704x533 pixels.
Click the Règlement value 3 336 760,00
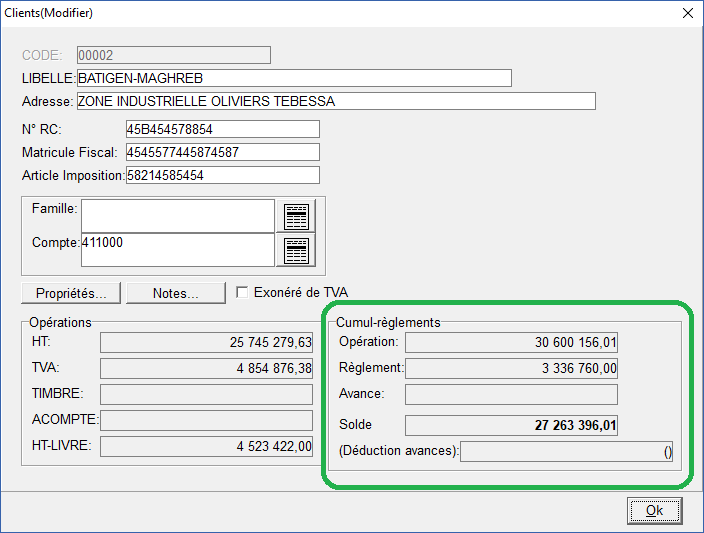(x=511, y=369)
